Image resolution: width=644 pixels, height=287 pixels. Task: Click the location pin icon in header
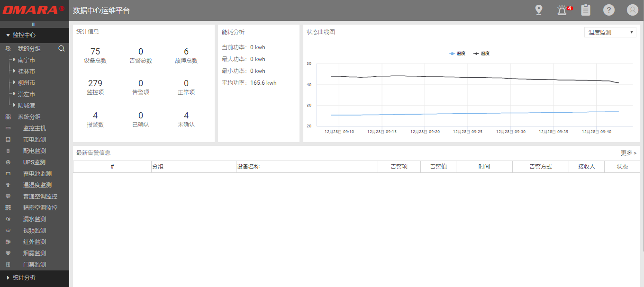[538, 9]
